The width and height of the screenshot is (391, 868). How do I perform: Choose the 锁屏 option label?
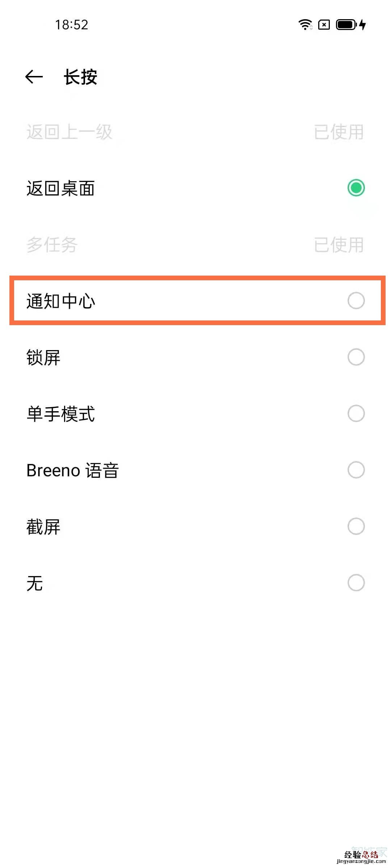click(x=43, y=357)
